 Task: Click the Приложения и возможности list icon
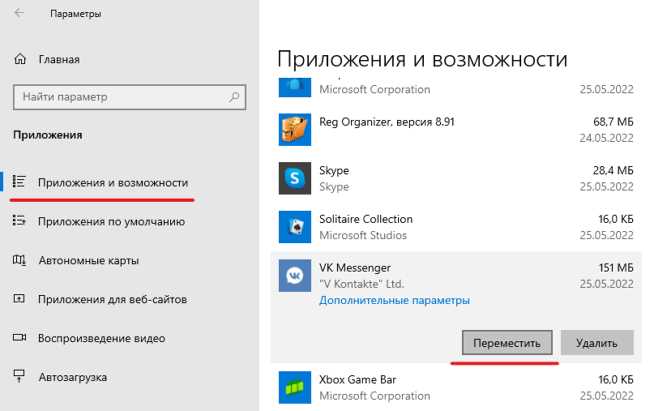click(x=19, y=182)
